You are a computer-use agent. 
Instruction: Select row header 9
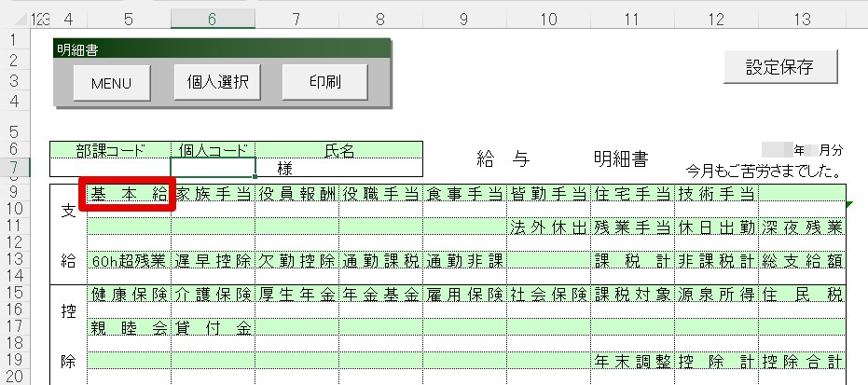tap(14, 192)
